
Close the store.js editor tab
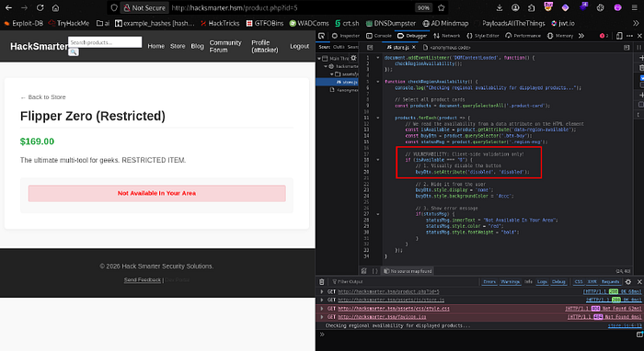pos(414,48)
